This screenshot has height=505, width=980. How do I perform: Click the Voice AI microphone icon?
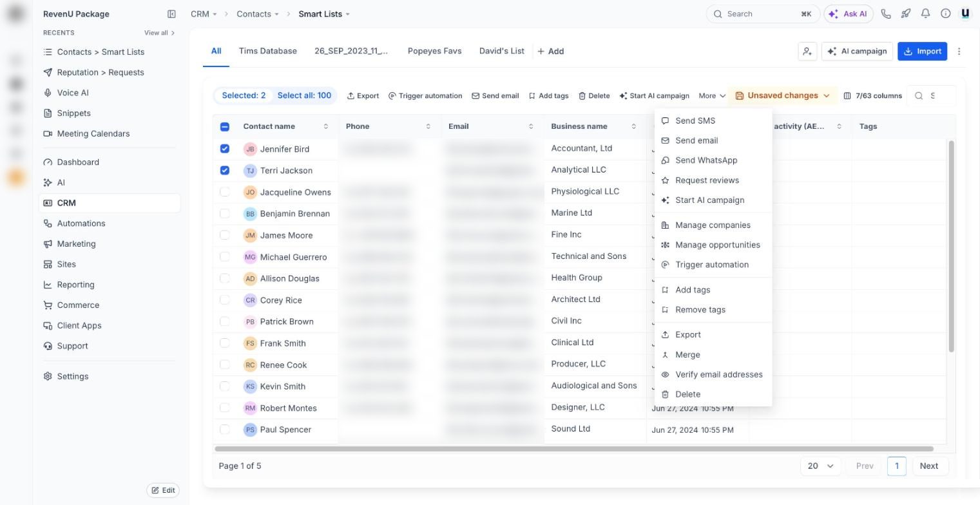click(x=48, y=93)
